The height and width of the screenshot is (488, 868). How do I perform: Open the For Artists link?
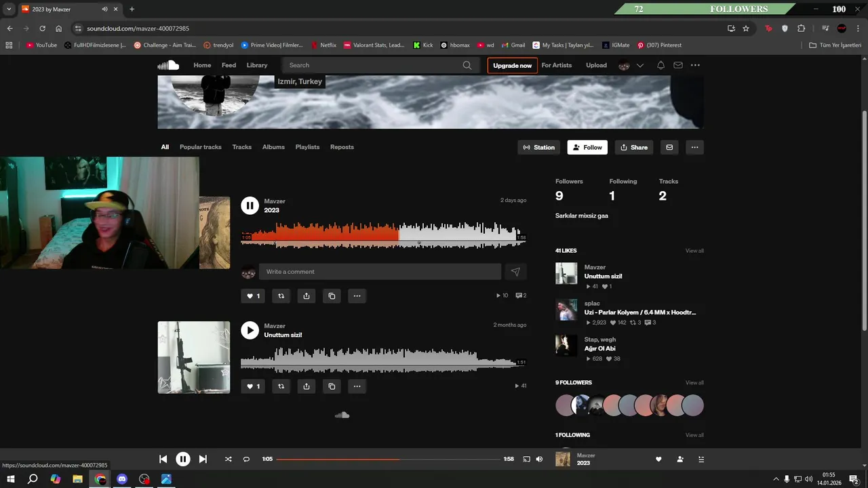point(557,65)
